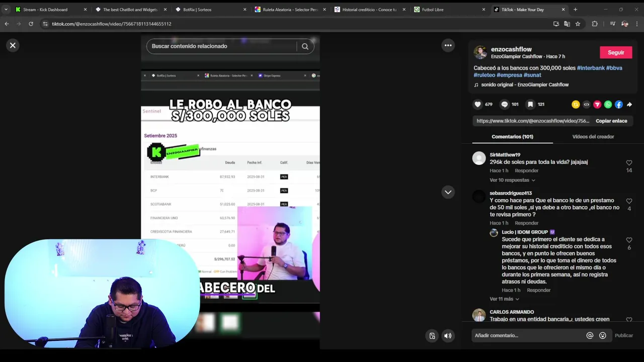Screen dimensions: 644x362
Task: Close the Futbol Libre tab
Action: coord(484,10)
